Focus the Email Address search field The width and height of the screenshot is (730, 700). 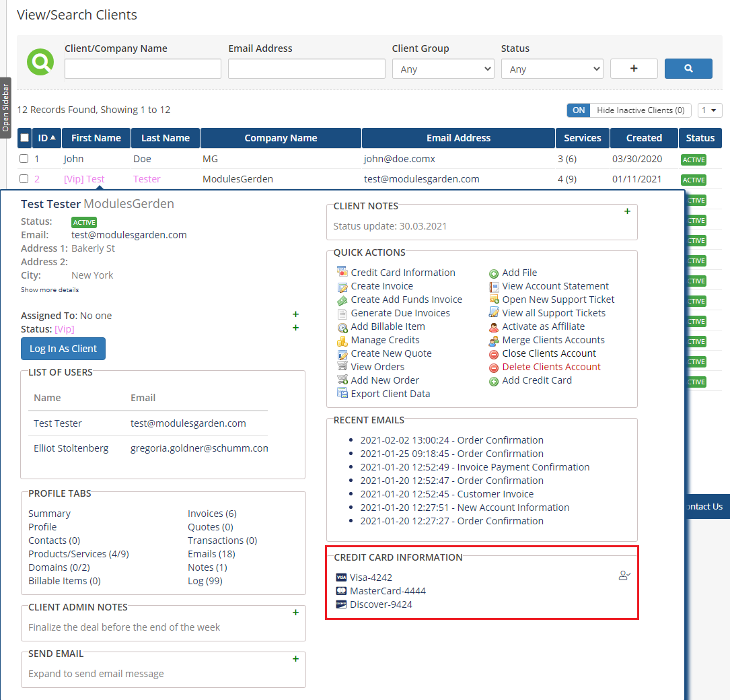tap(307, 69)
